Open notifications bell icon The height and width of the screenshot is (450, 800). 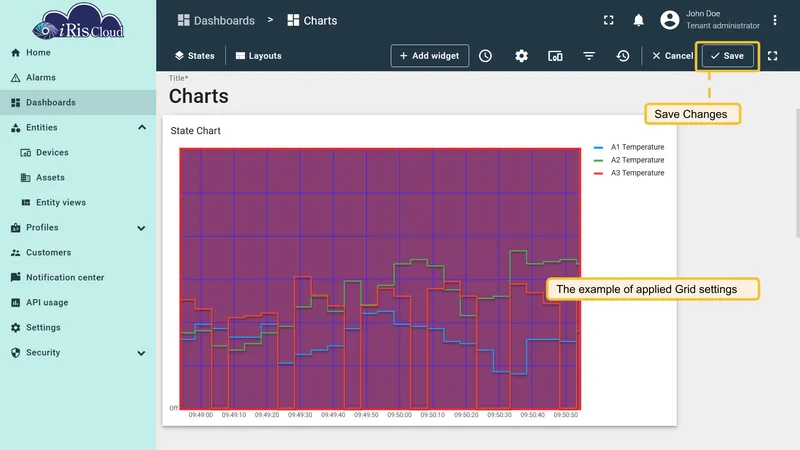[638, 20]
